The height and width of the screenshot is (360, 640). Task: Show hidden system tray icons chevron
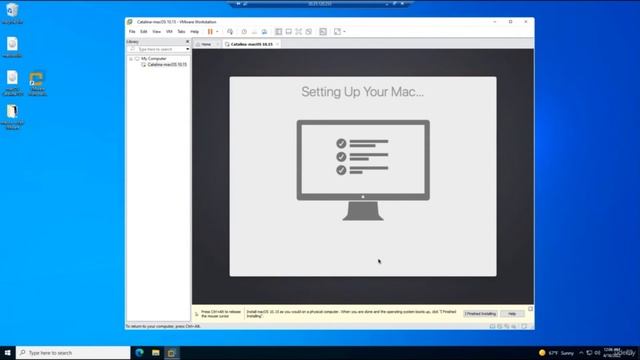581,353
